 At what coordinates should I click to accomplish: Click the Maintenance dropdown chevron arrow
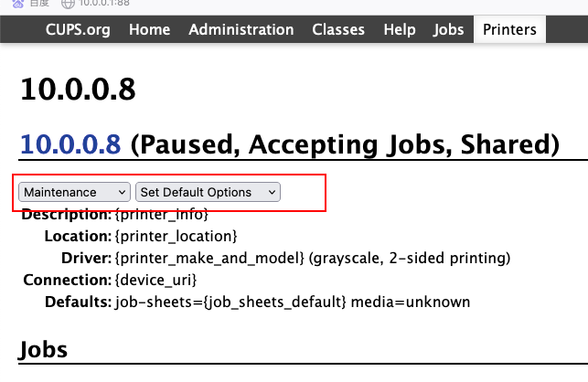coord(122,192)
